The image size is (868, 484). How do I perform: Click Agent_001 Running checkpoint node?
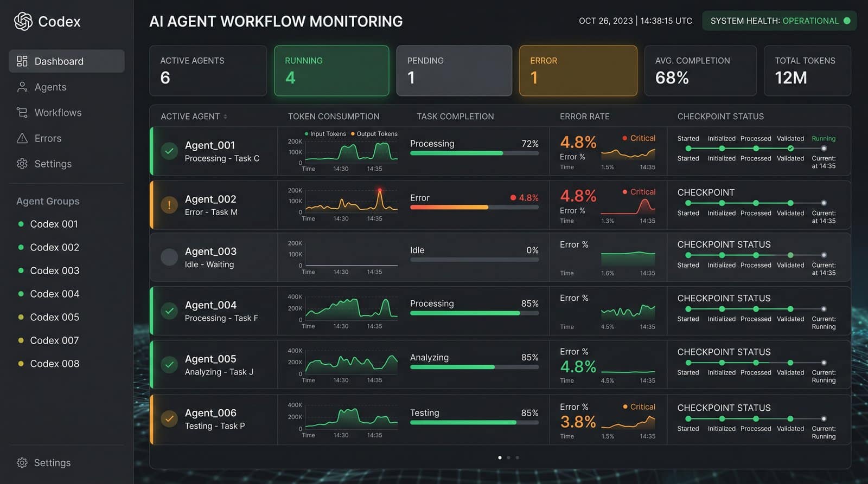824,148
